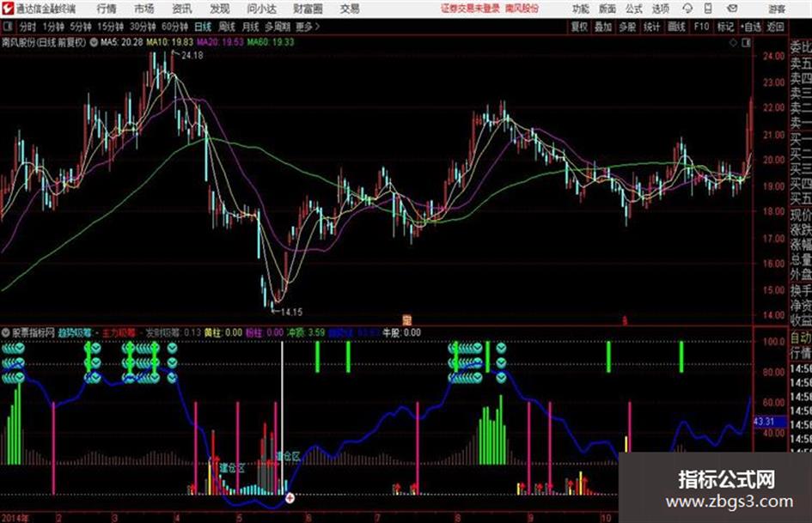
Task: Click the 多股 multi-stock button
Action: pos(627,27)
